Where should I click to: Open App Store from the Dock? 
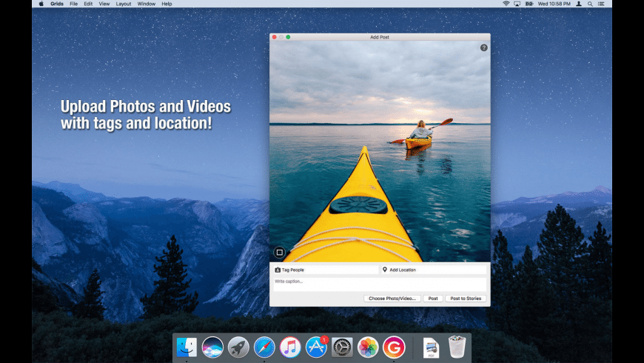(316, 347)
